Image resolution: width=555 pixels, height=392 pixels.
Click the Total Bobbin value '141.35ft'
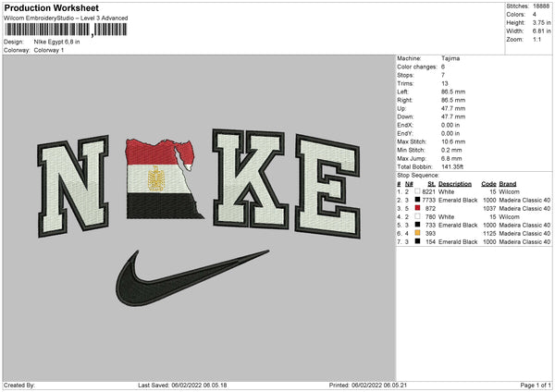tap(452, 166)
